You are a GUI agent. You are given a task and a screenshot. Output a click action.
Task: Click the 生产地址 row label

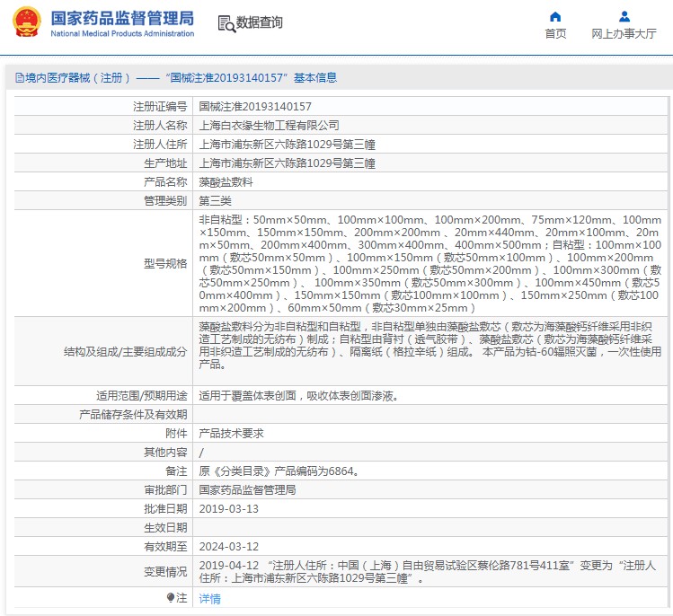[165, 163]
